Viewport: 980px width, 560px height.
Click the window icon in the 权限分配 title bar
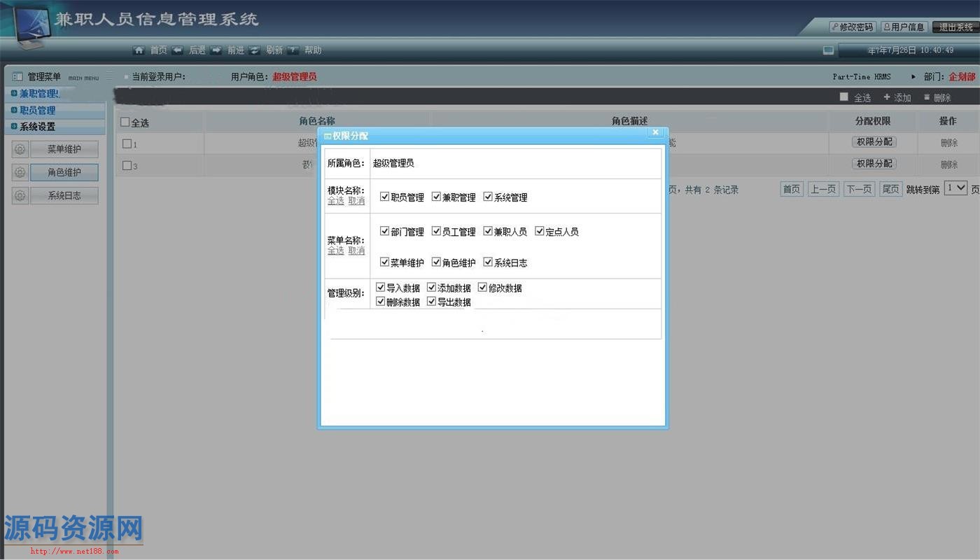coord(328,136)
